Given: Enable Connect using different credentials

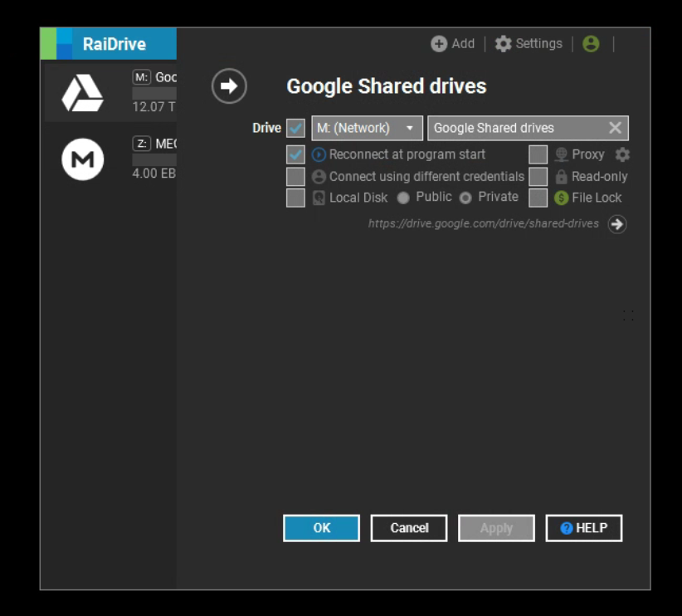Looking at the screenshot, I should [295, 177].
